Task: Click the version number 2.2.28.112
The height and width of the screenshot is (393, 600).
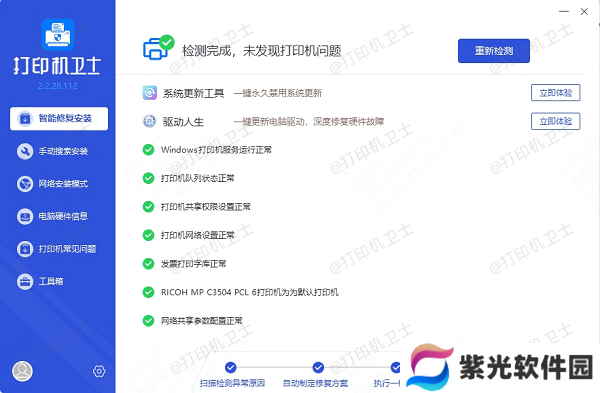Action: coord(58,86)
